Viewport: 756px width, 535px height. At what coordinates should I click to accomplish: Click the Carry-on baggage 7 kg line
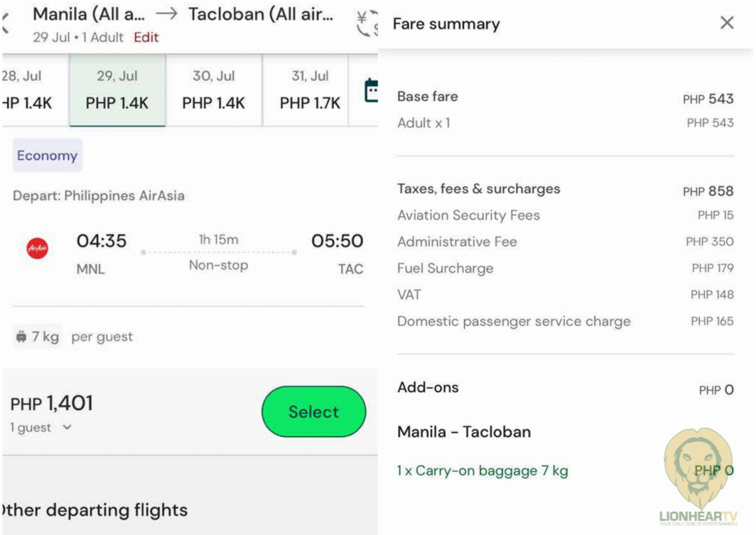482,471
